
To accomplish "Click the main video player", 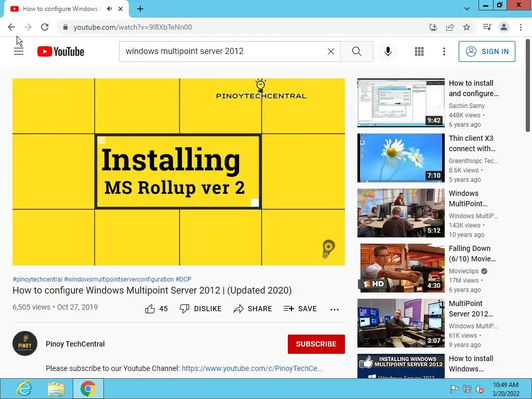I will pyautogui.click(x=179, y=172).
